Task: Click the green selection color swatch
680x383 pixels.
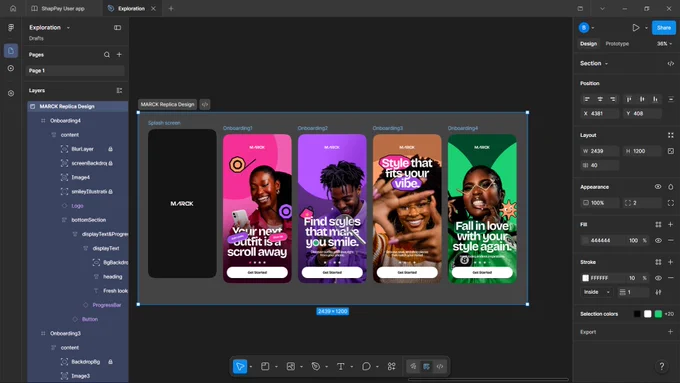Action: tap(658, 314)
